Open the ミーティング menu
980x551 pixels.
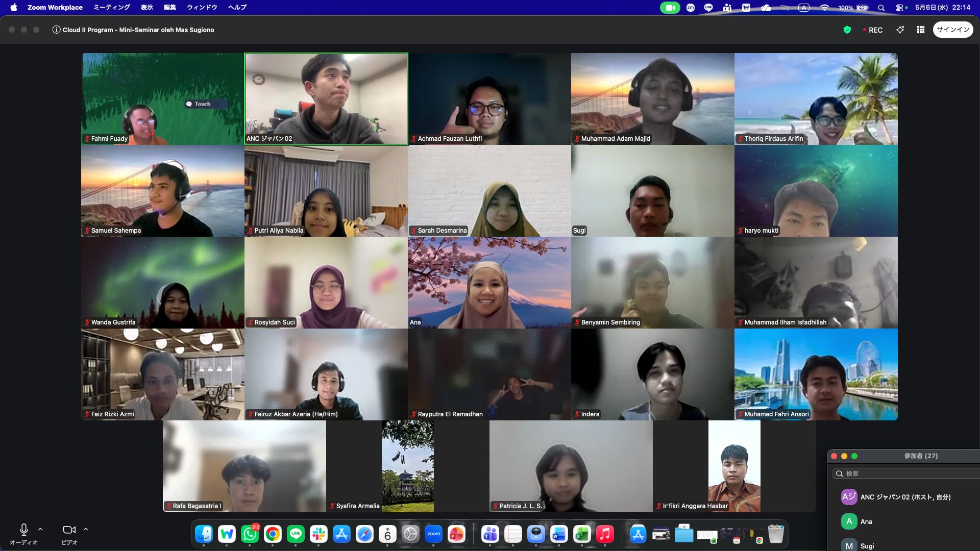click(x=112, y=7)
